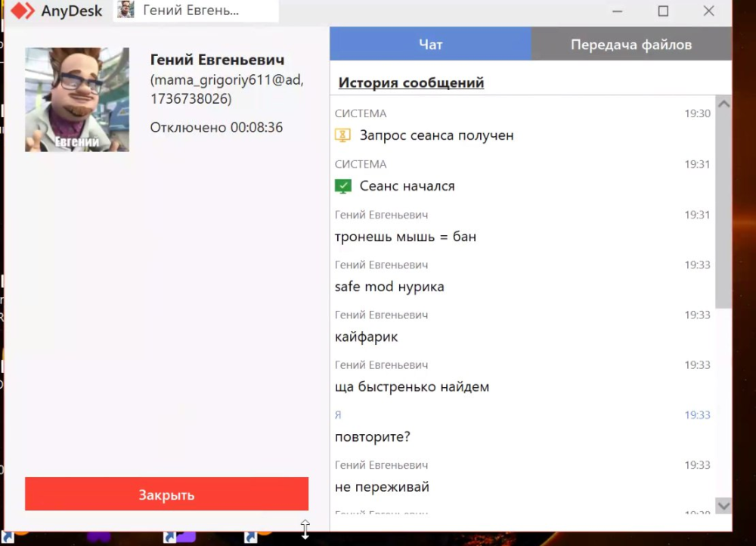Image resolution: width=756 pixels, height=546 pixels.
Task: Minimize the AnyDesk window
Action: (x=618, y=11)
